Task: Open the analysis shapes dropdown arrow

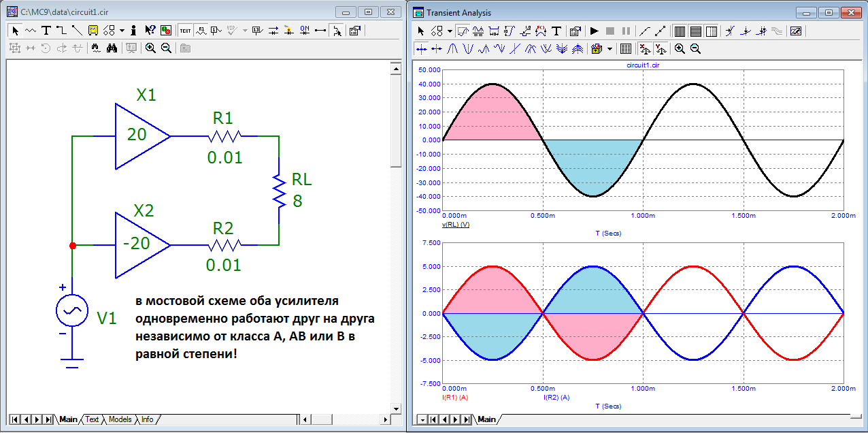Action: pos(450,31)
